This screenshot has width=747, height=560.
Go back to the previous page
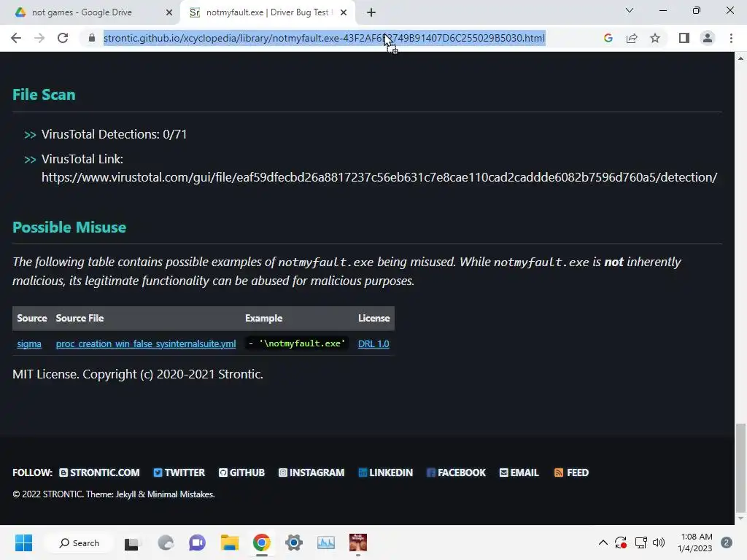coord(16,38)
